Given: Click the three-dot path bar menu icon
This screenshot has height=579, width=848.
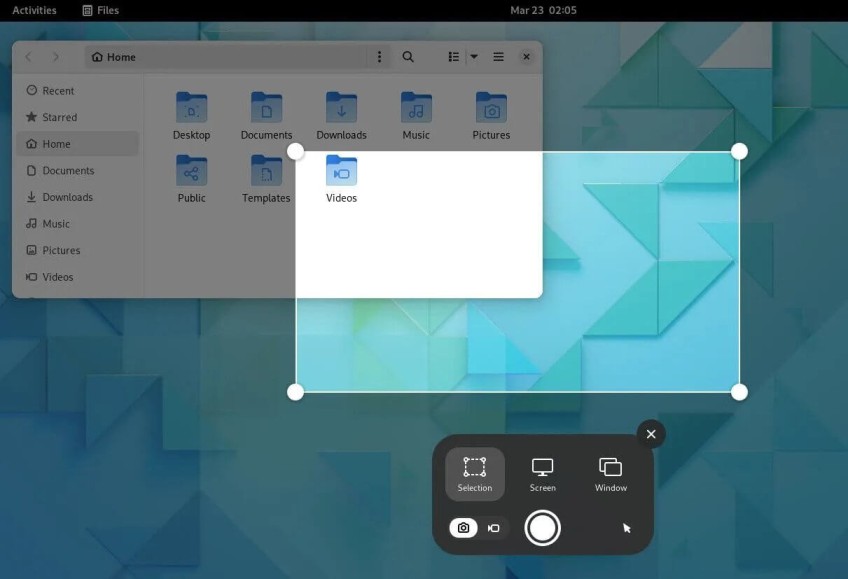Looking at the screenshot, I should [379, 57].
